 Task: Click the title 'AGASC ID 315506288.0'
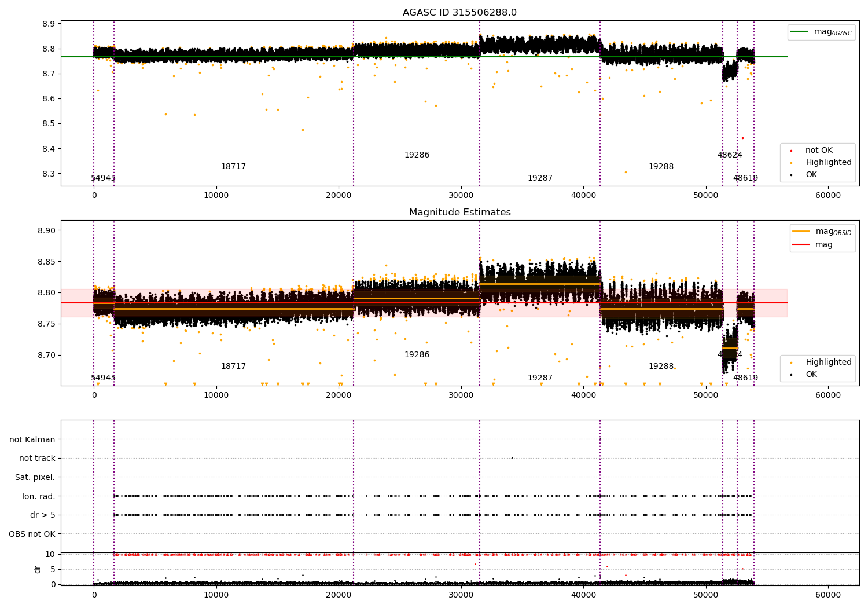coord(460,13)
